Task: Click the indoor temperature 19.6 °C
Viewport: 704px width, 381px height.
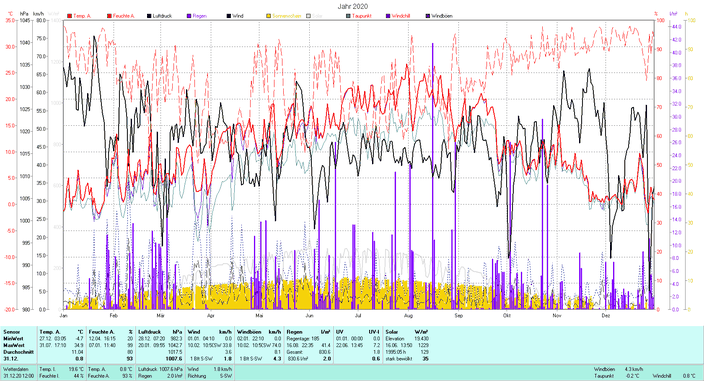Action: (x=76, y=369)
